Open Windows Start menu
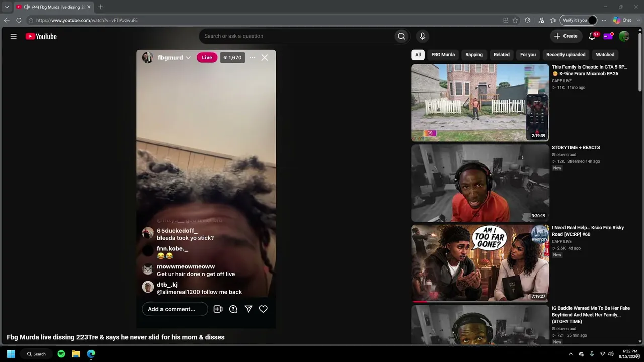Image resolution: width=644 pixels, height=362 pixels. [11, 354]
